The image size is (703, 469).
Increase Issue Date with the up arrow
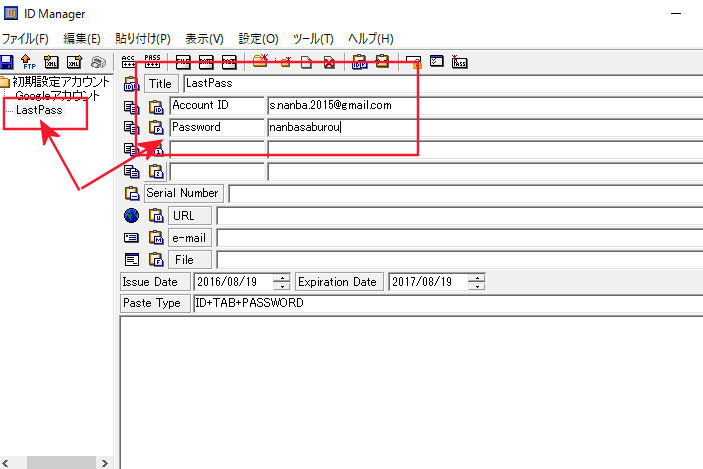[x=282, y=278]
